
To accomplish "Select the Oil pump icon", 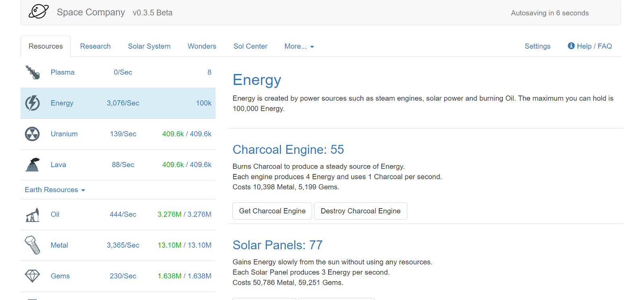I will (33, 215).
